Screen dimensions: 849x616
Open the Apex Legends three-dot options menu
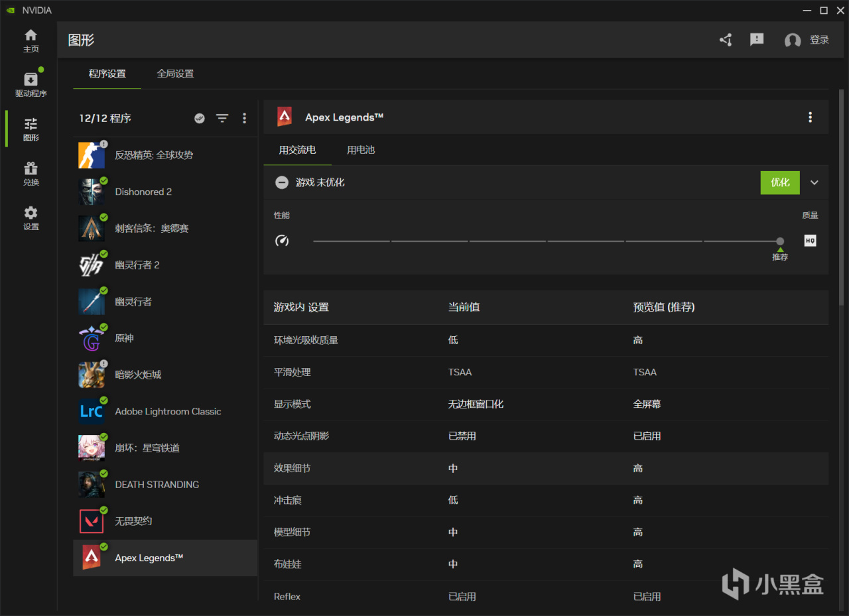point(810,117)
